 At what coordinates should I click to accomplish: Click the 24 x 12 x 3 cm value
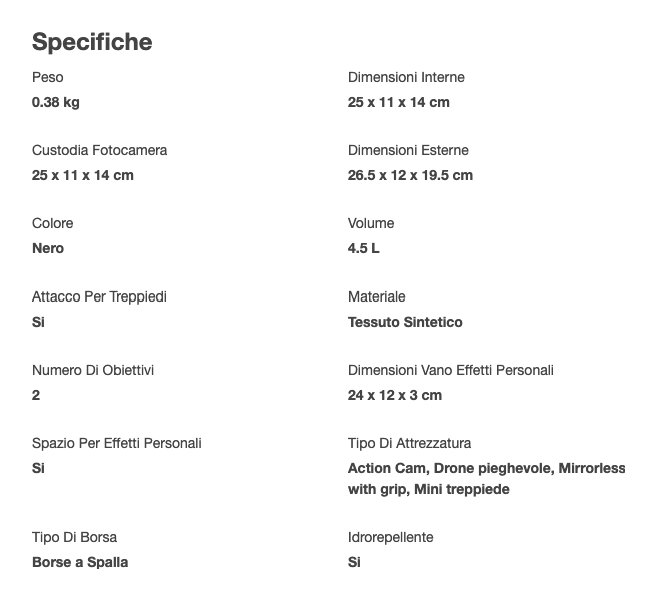coord(395,395)
